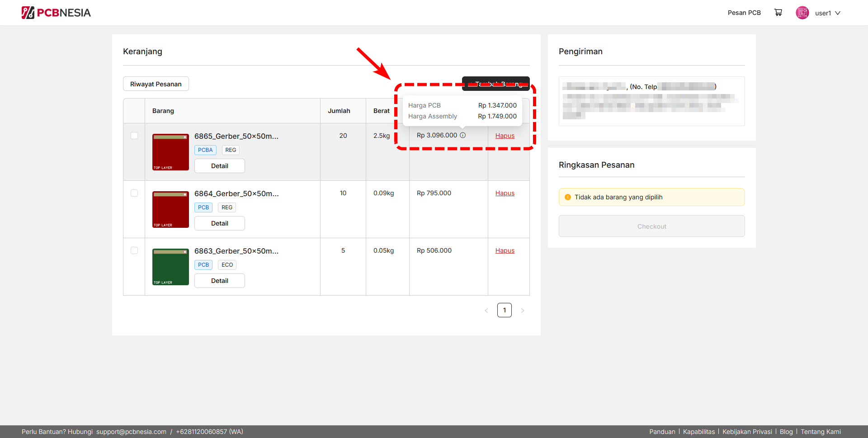Open the Kapabilitas footer link
The height and width of the screenshot is (438, 868).
tap(699, 432)
